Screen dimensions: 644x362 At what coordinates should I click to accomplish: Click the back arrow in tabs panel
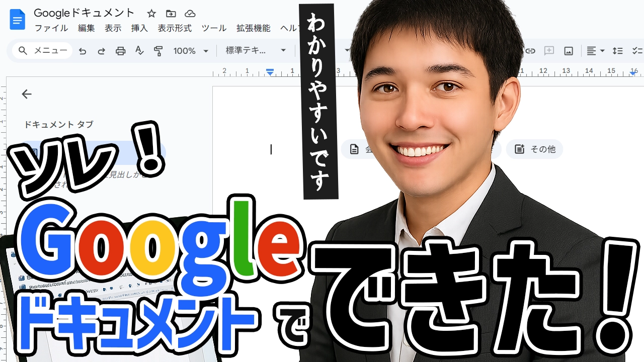(27, 94)
